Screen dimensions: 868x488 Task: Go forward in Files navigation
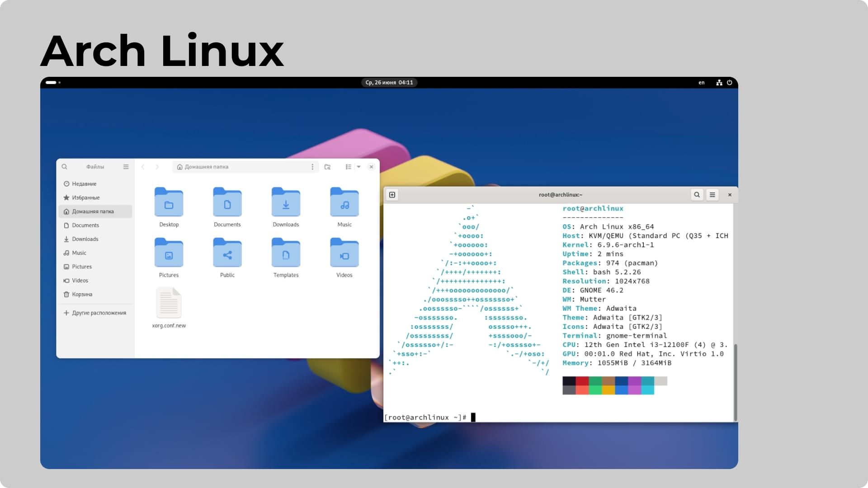(x=157, y=167)
